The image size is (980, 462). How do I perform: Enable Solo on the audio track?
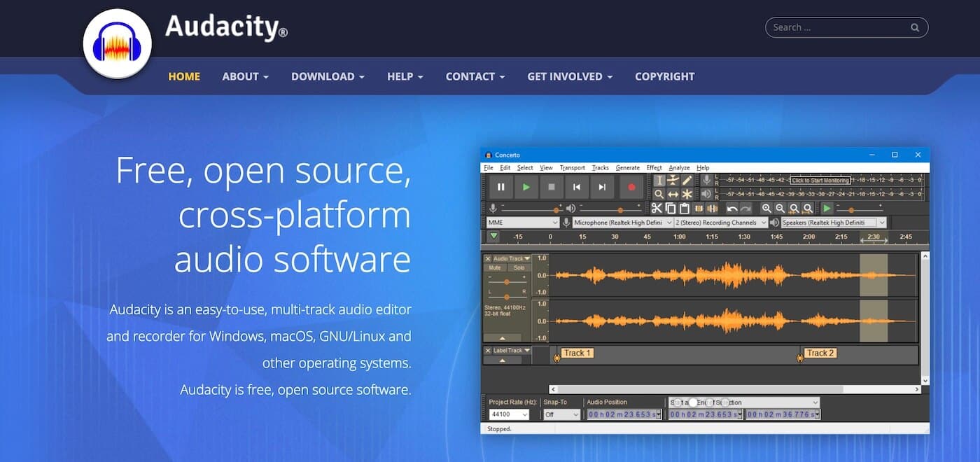[518, 267]
